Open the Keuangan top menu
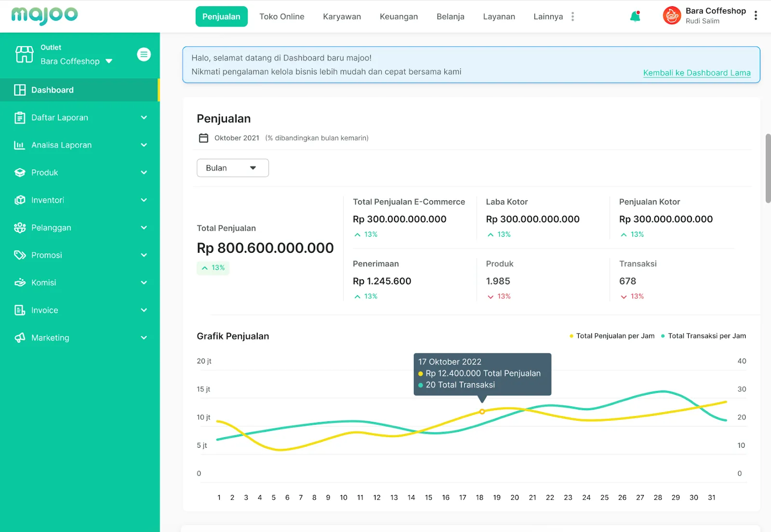 tap(399, 16)
